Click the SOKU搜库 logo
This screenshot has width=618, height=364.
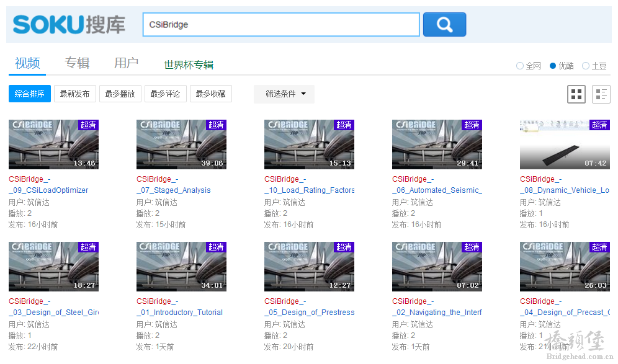69,24
